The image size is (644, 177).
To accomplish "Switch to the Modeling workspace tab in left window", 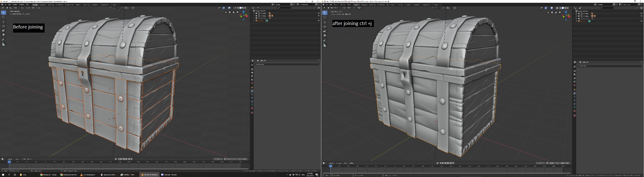I will (x=42, y=5).
